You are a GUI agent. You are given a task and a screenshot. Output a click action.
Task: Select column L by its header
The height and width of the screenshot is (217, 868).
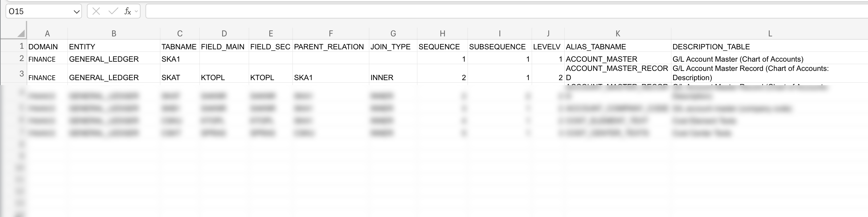click(x=770, y=33)
